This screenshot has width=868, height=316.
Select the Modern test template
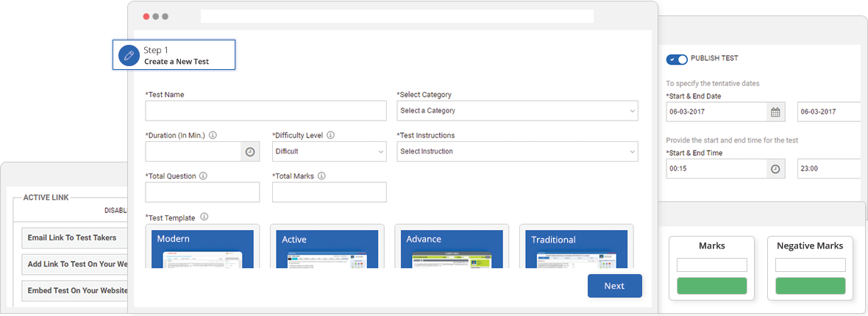click(x=202, y=247)
